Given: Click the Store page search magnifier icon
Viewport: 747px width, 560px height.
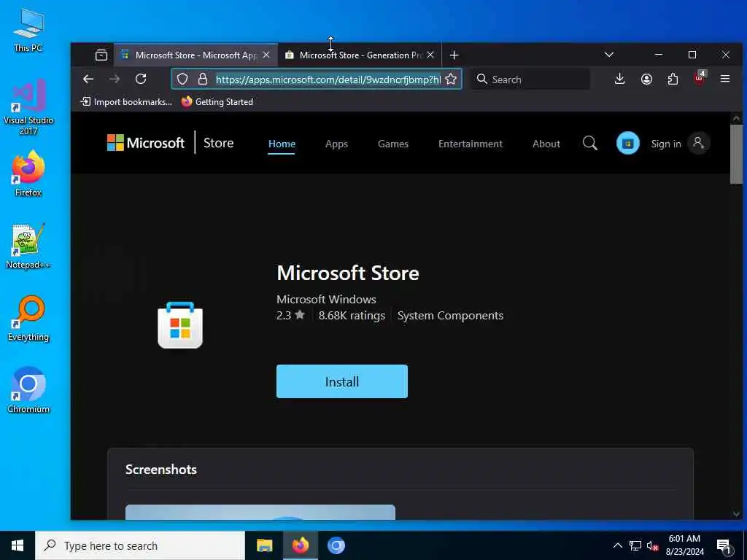Looking at the screenshot, I should point(589,143).
